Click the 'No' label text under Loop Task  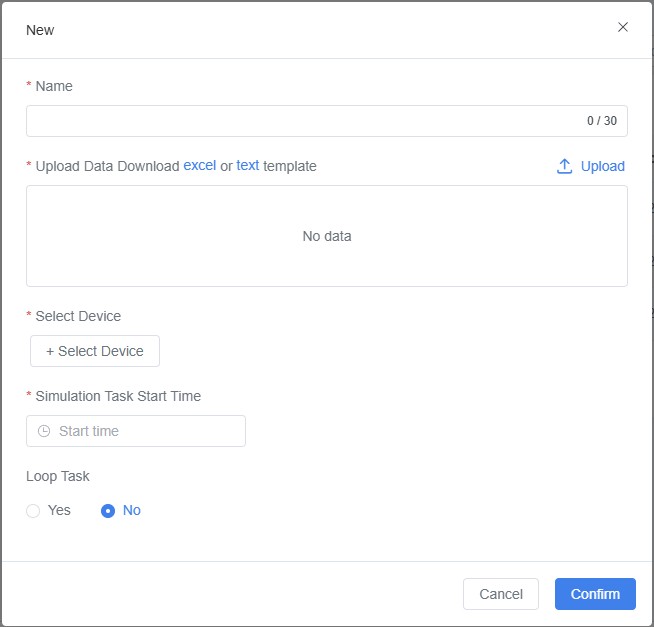tap(132, 510)
